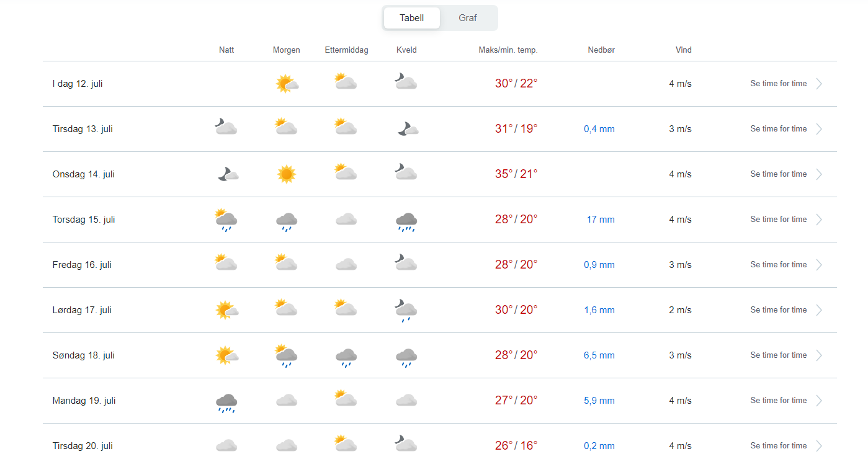This screenshot has width=868, height=467.
Task: Open 'Se time for time' for Lørdag 17. juli
Action: coord(778,310)
